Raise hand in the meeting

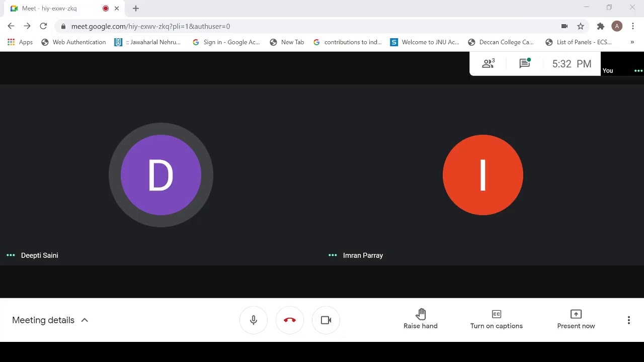point(421,320)
